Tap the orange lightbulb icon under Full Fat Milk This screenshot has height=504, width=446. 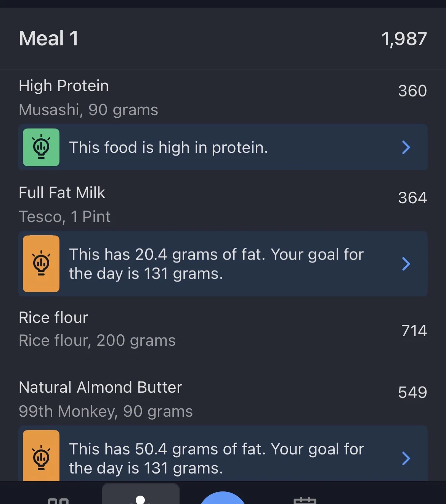coord(41,263)
